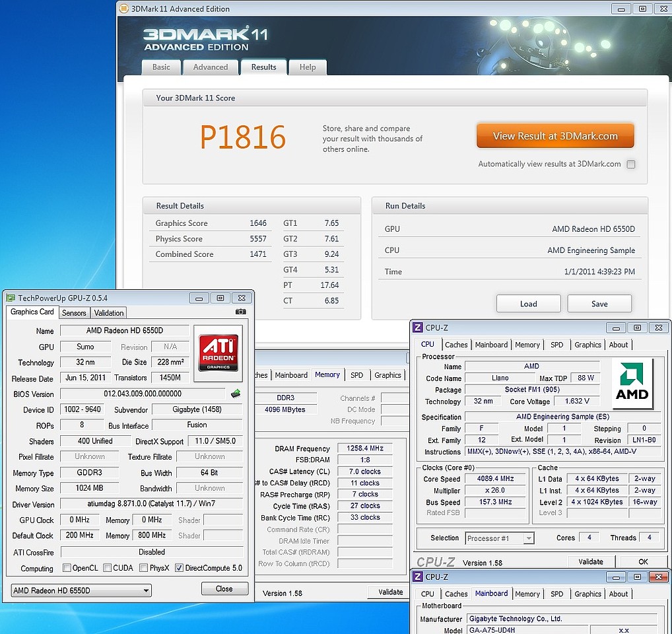
Task: Click the DRAM Frequency value 1258.4 MHz
Action: 365,448
